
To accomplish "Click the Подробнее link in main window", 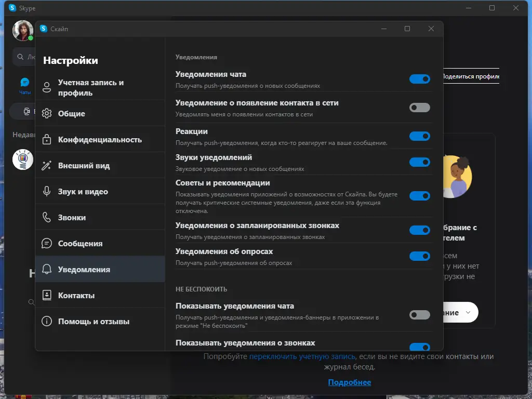I will 350,382.
